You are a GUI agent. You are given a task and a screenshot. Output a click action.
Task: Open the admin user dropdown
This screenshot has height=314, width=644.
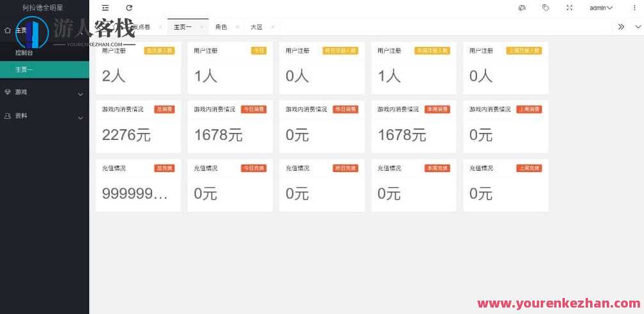click(601, 8)
